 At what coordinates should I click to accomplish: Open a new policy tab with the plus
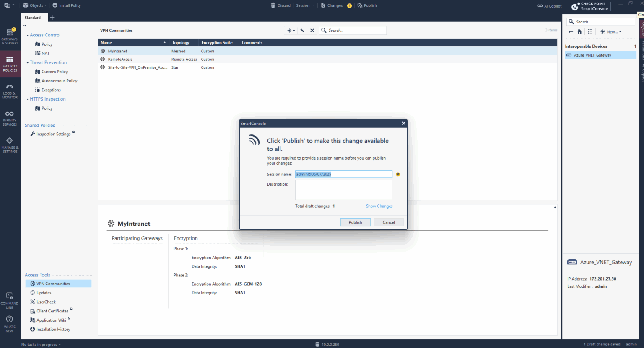52,18
